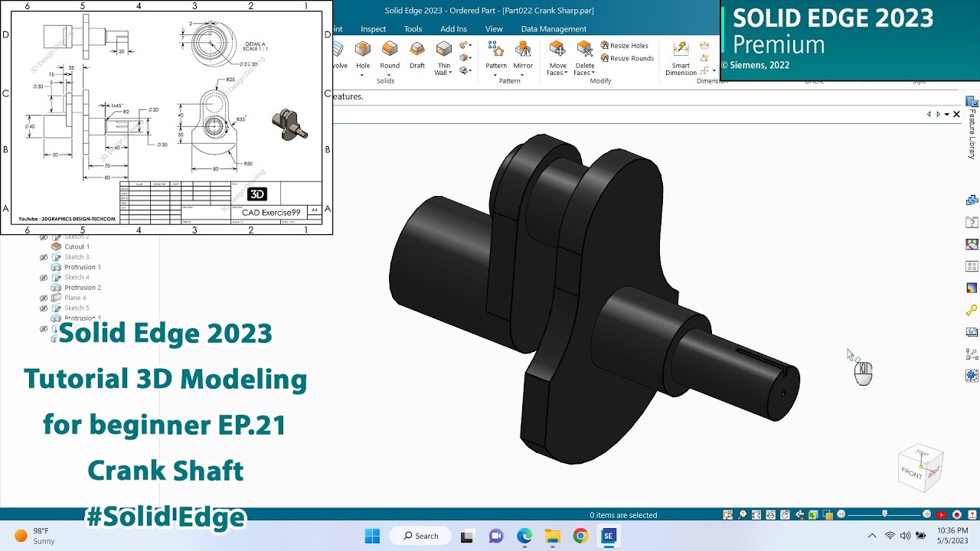Screen dimensions: 980x551
Task: Expand the Pattern dropdown arrow
Action: [x=496, y=74]
